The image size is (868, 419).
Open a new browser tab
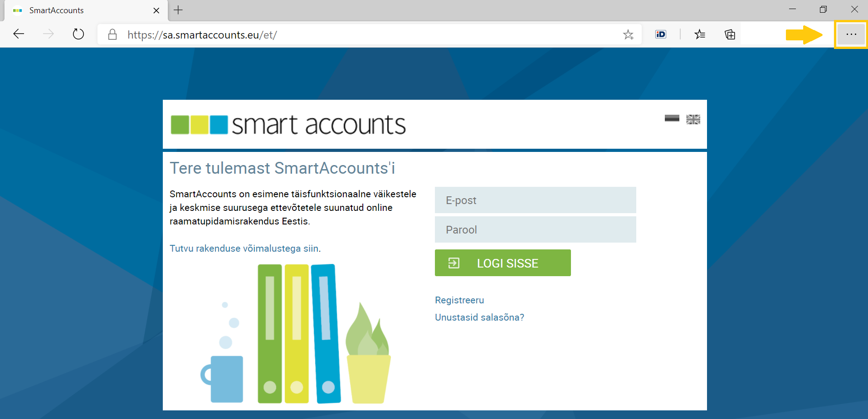point(178,10)
